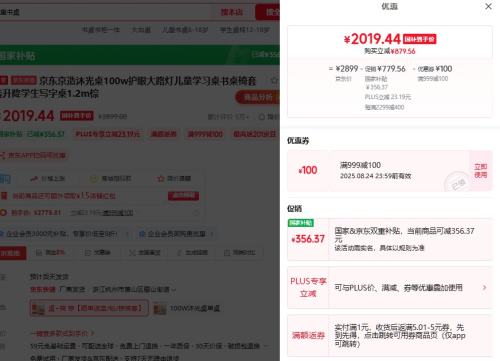The width and height of the screenshot is (500, 361).
Task: Open the 满额返券 promotion card
Action: [x=390, y=335]
